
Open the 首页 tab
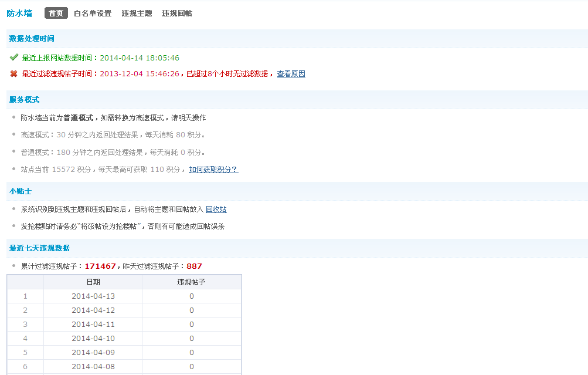pos(56,13)
